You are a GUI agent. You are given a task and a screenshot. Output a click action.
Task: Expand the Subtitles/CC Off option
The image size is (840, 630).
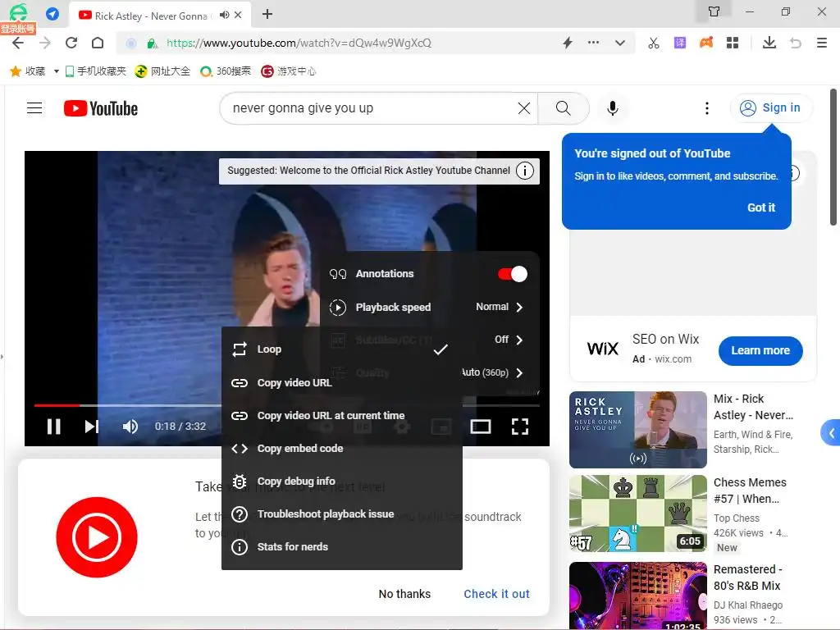coord(508,340)
